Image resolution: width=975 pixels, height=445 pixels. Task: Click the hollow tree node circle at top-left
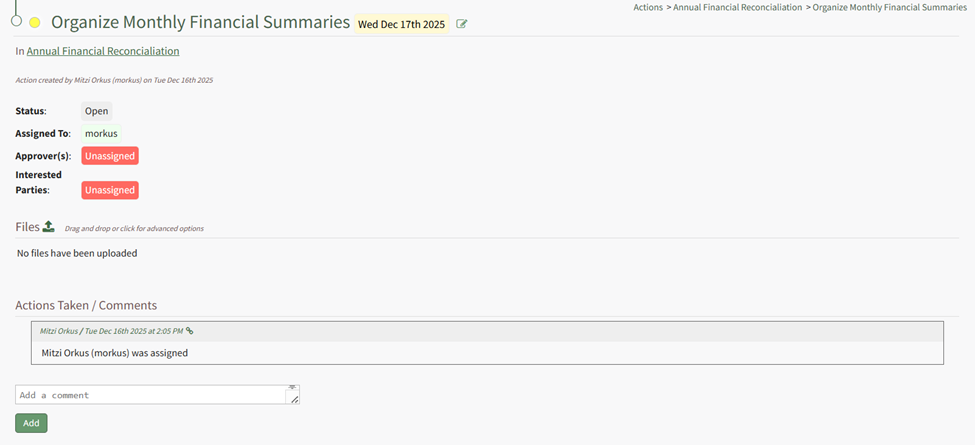[16, 20]
